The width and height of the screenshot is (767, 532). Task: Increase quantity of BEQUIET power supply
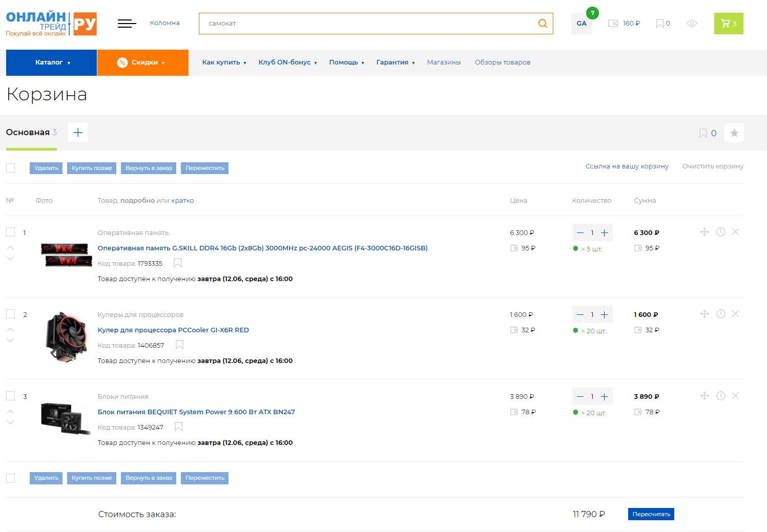pyautogui.click(x=605, y=397)
